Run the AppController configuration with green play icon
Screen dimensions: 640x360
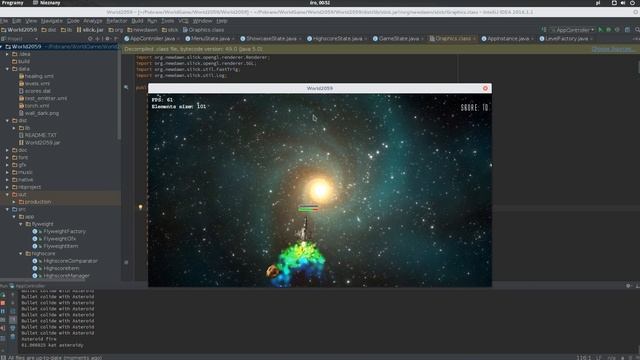click(600, 30)
